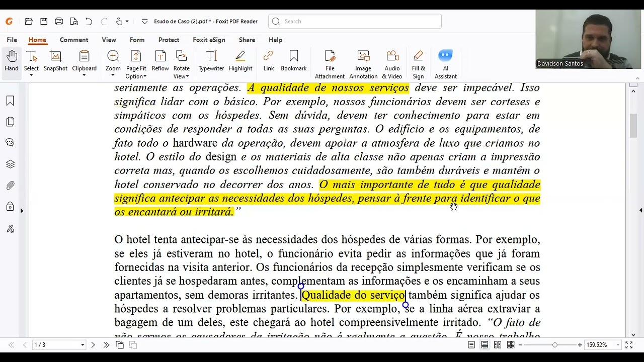
Task: Click the create PDF from clipboard icon
Action: tap(74, 22)
